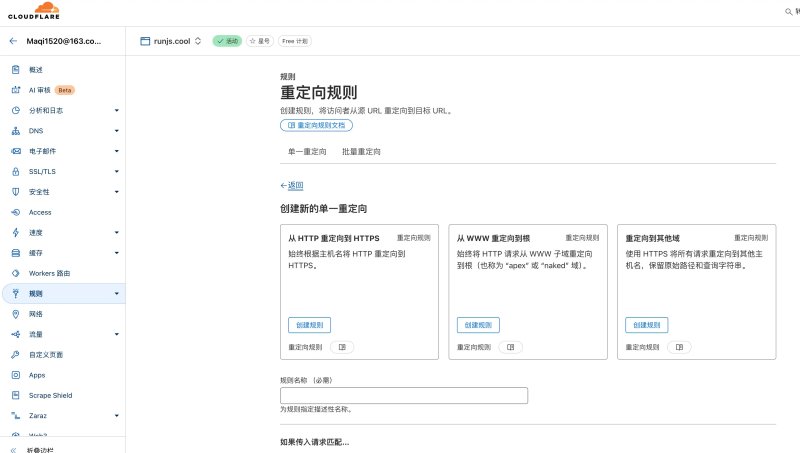Expand 速度 submenu arrow
The height and width of the screenshot is (453, 800).
[x=117, y=233]
